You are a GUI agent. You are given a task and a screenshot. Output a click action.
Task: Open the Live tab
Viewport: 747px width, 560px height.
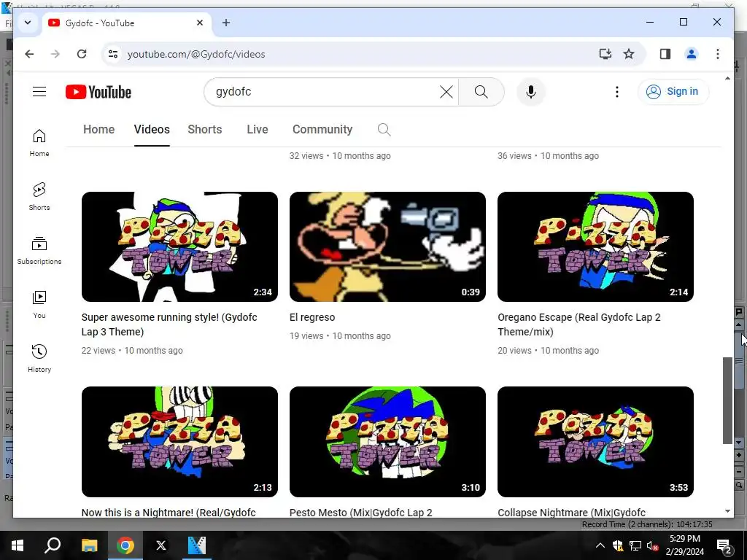(258, 130)
